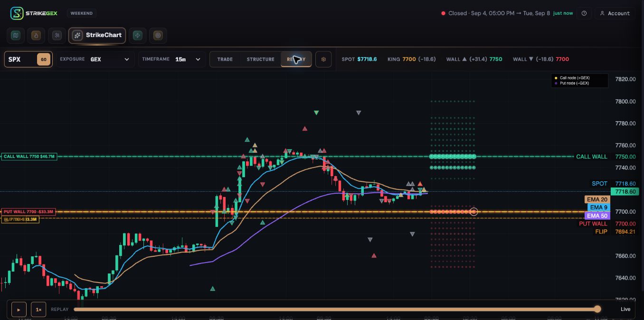644x320 pixels.
Task: Open the help question mark icon
Action: [584, 13]
